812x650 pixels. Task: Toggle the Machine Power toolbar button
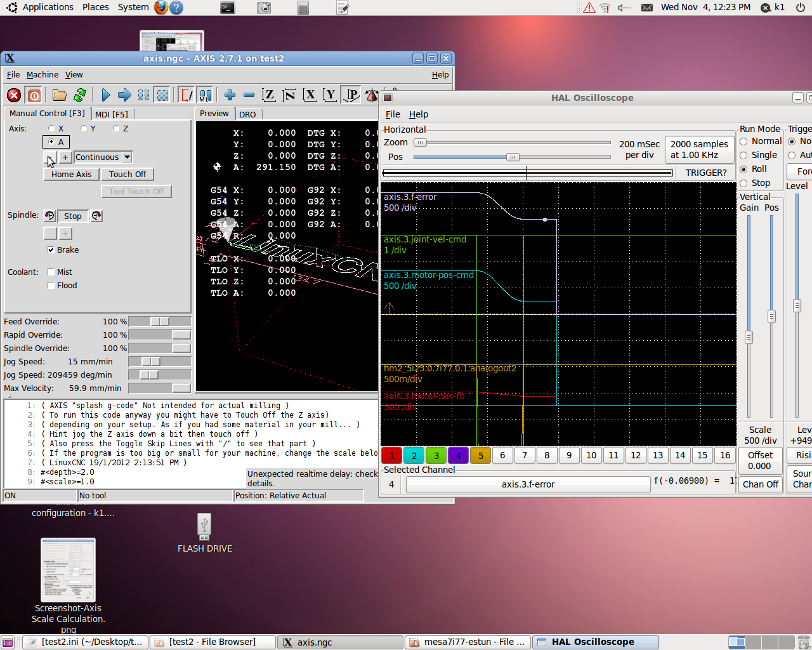pos(34,95)
